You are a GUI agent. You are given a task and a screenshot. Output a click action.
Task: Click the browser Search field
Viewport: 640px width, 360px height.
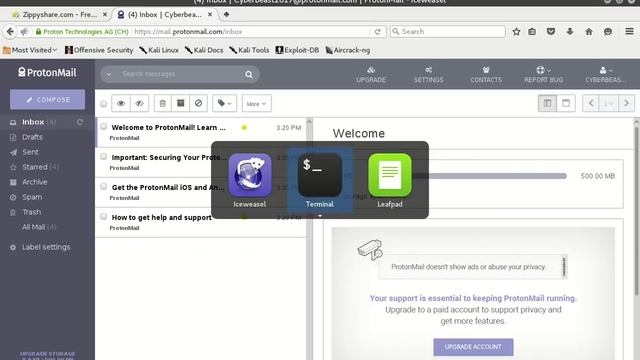pyautogui.click(x=448, y=31)
